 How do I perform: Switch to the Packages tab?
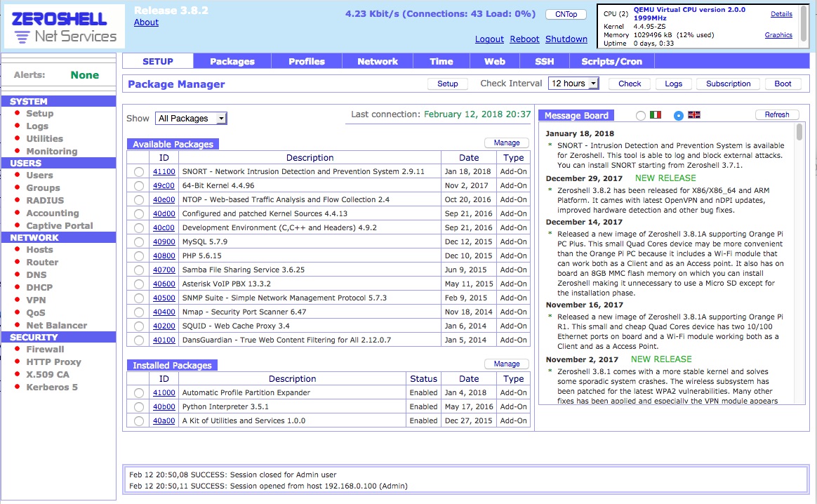232,61
